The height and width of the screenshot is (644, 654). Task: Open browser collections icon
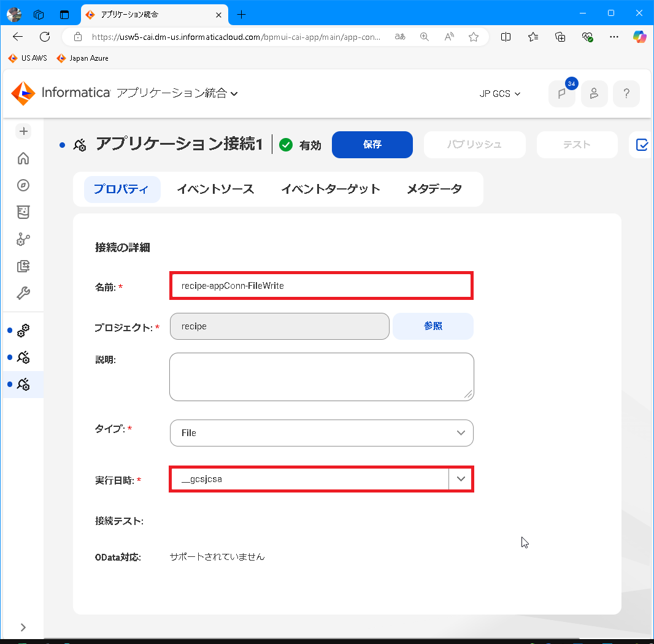(560, 37)
